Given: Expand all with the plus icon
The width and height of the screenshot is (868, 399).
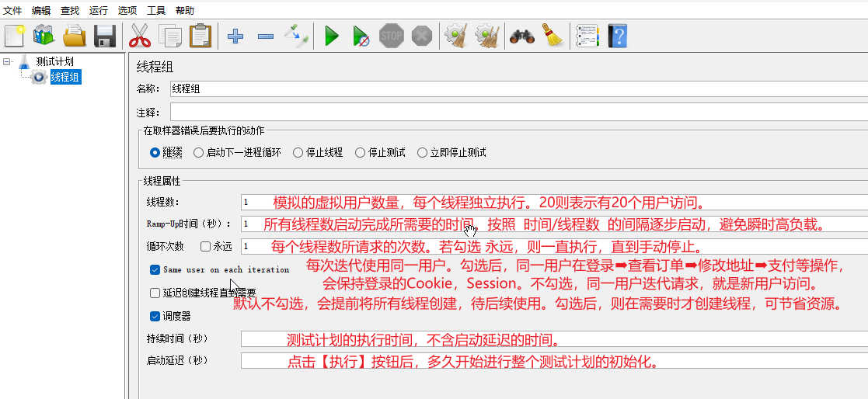Looking at the screenshot, I should 235,36.
